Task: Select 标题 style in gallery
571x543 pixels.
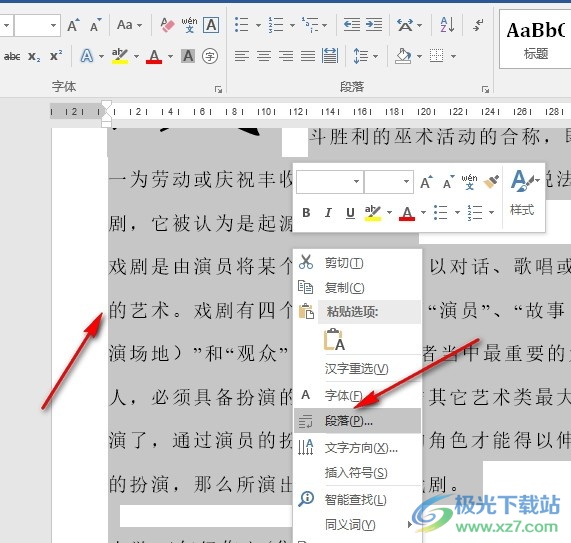Action: tap(535, 39)
